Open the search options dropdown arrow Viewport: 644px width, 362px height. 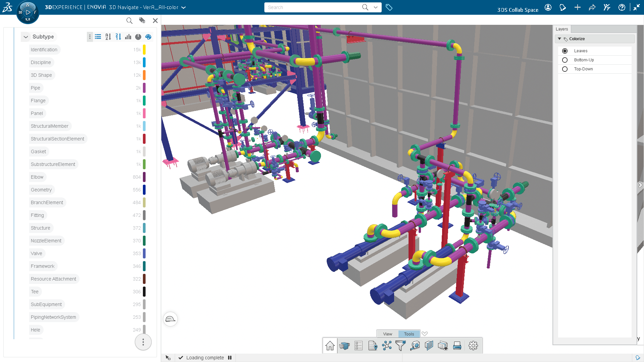[376, 7]
